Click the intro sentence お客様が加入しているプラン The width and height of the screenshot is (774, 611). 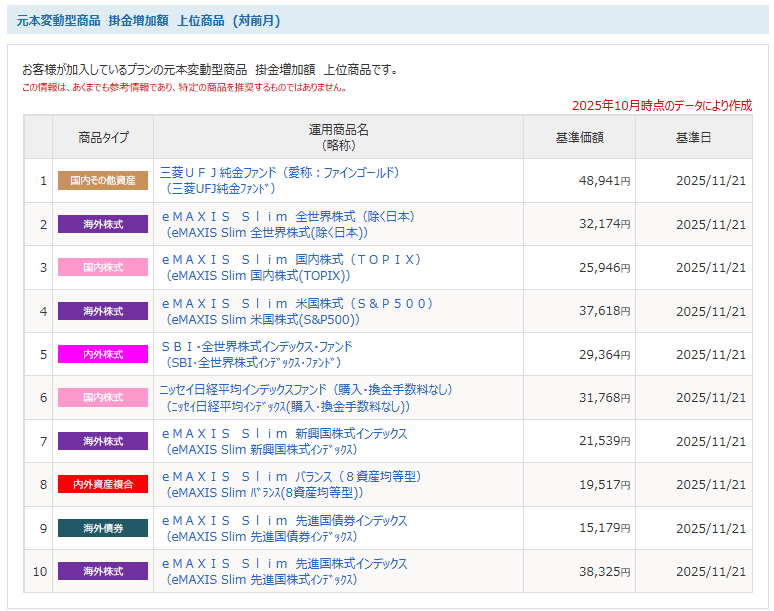(x=210, y=70)
